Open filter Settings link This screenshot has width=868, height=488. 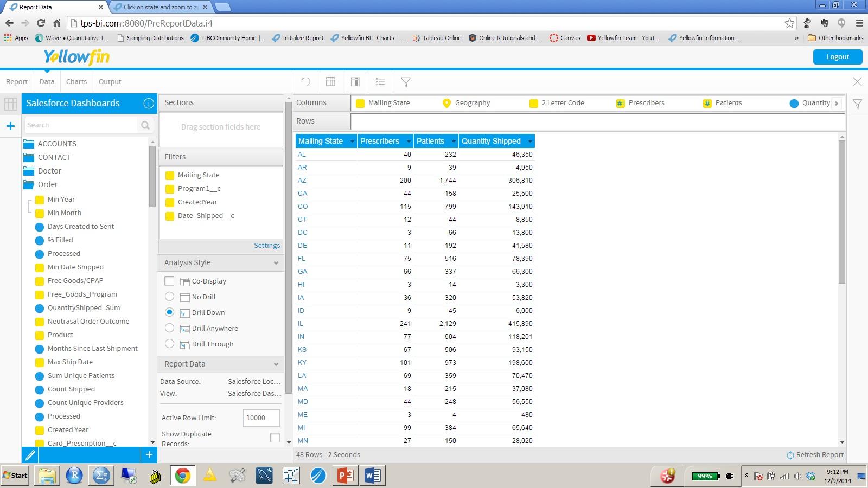[267, 246]
